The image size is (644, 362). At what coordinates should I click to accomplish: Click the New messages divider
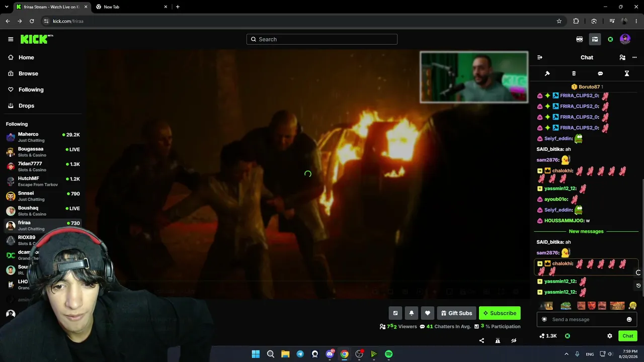click(586, 231)
